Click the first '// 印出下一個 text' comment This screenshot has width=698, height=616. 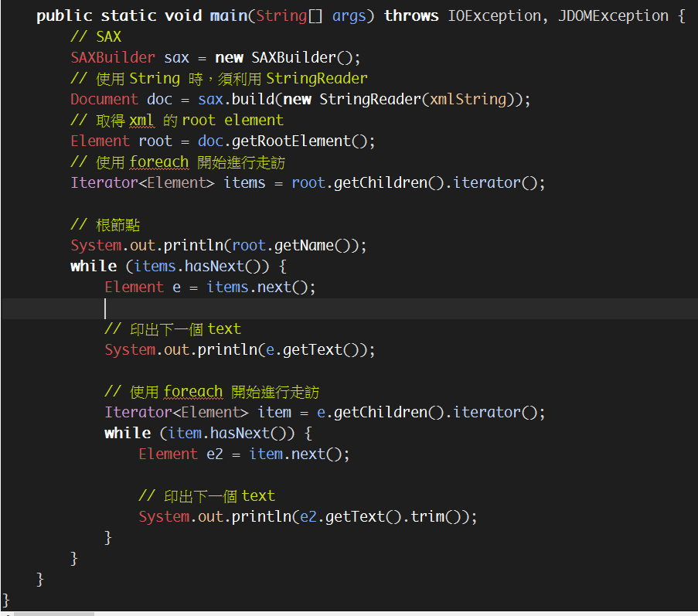(172, 329)
